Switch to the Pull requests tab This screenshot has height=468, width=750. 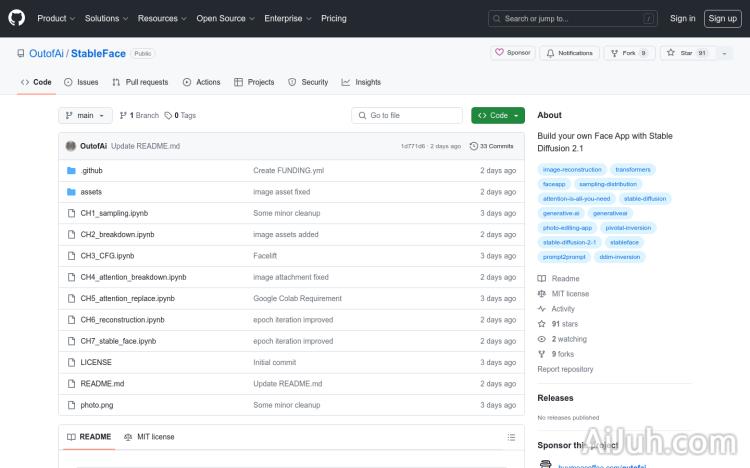[140, 82]
